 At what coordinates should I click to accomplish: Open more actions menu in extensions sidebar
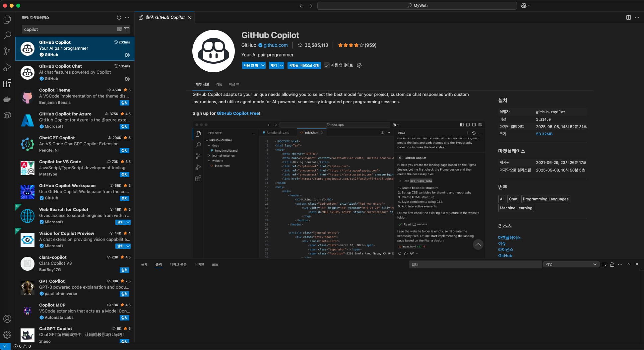click(127, 18)
